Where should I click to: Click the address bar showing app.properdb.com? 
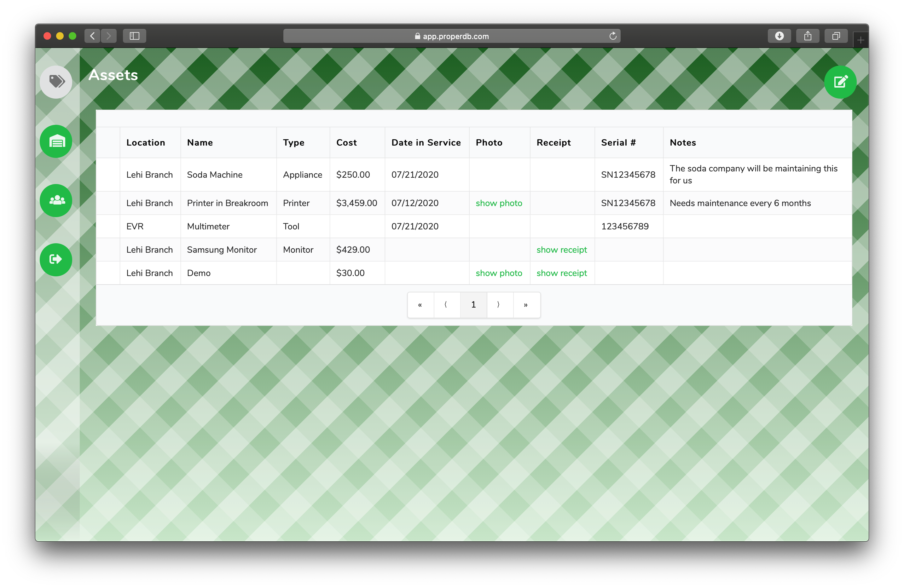coord(452,36)
